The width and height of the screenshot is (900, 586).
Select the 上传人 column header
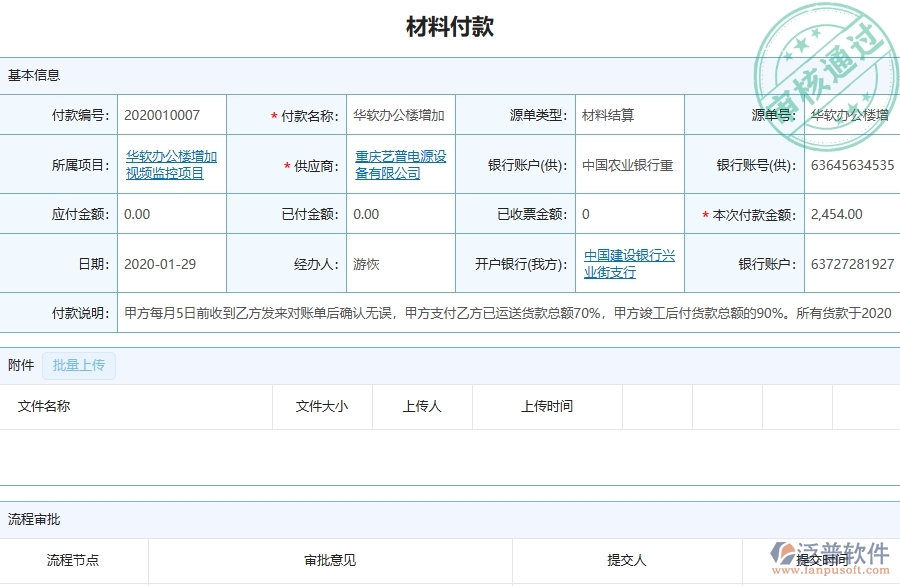[422, 406]
